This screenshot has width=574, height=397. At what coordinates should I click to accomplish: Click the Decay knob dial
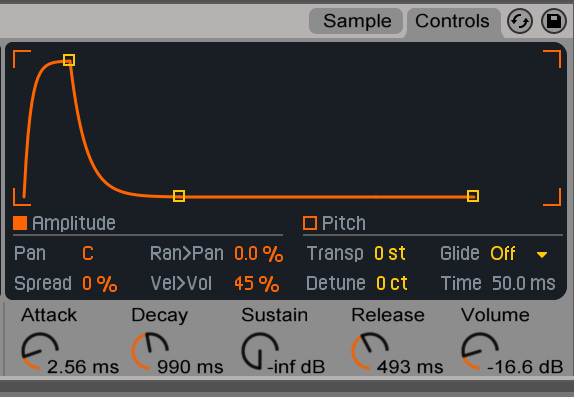(x=150, y=351)
